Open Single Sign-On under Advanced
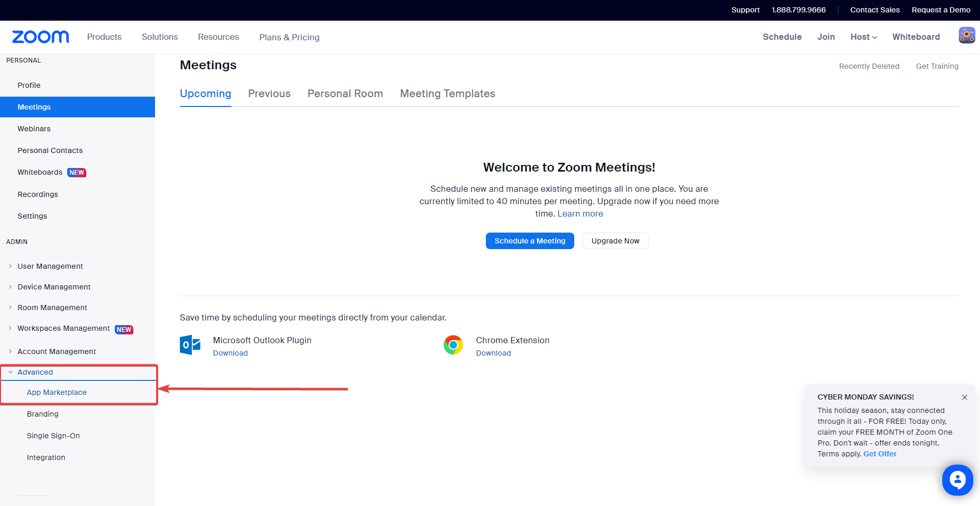This screenshot has height=506, width=980. [53, 436]
